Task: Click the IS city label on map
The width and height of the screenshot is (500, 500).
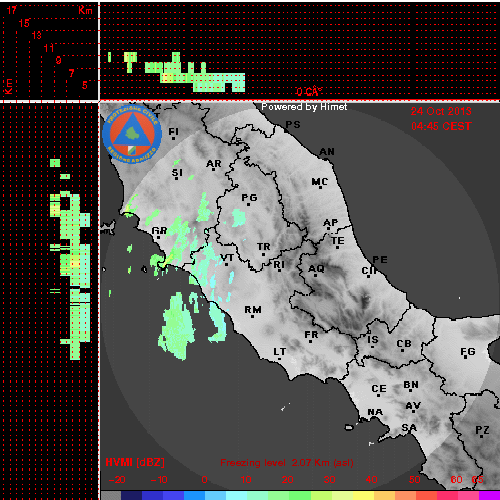Action: tap(373, 340)
